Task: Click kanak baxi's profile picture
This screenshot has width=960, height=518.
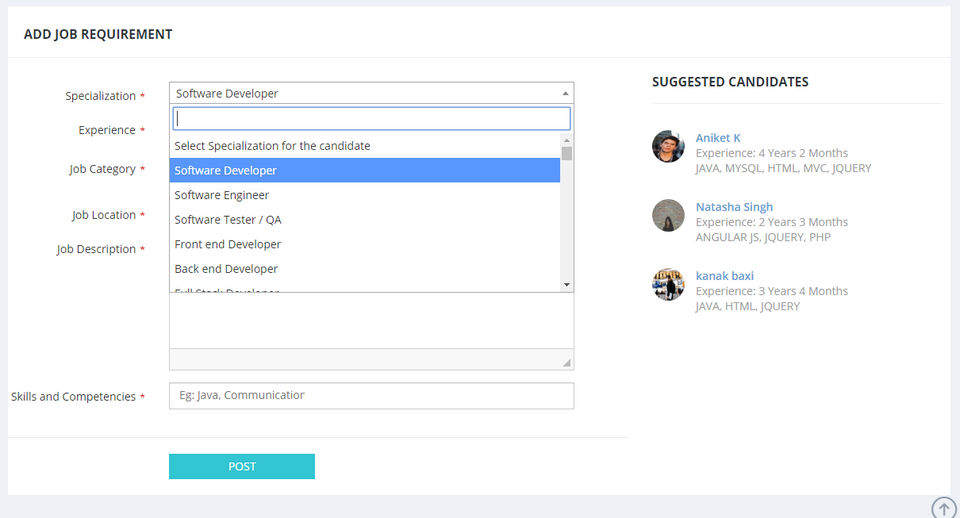Action: point(668,284)
